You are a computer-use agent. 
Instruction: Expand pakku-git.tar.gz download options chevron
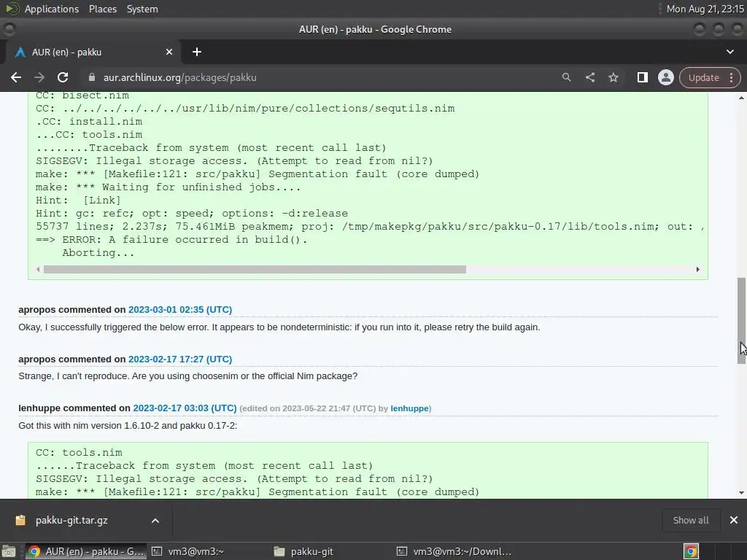tap(155, 521)
